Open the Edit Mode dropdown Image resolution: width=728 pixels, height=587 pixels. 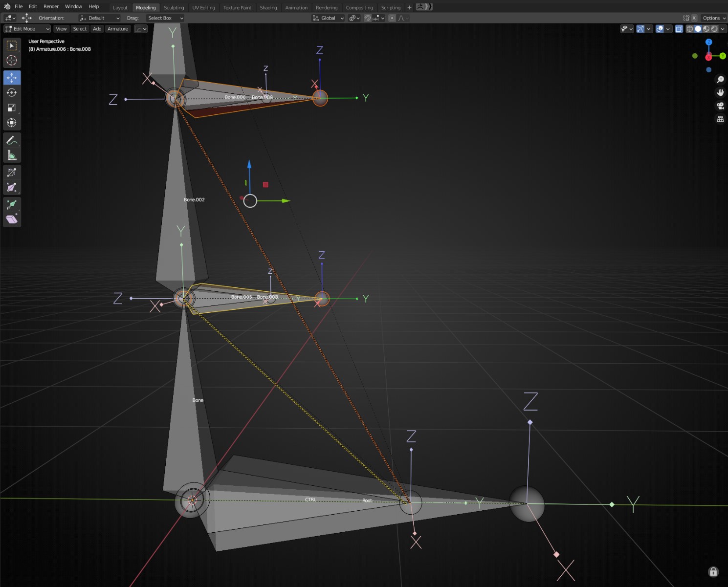coord(27,29)
